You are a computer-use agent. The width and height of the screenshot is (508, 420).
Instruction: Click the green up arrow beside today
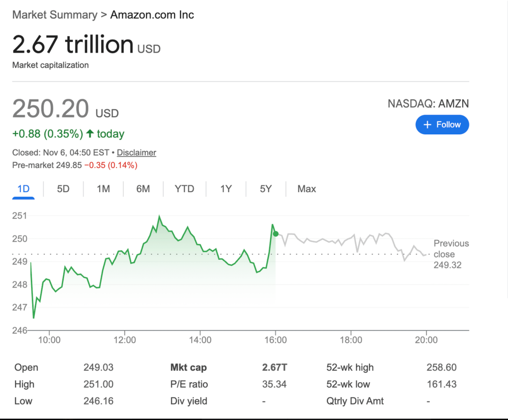click(90, 133)
